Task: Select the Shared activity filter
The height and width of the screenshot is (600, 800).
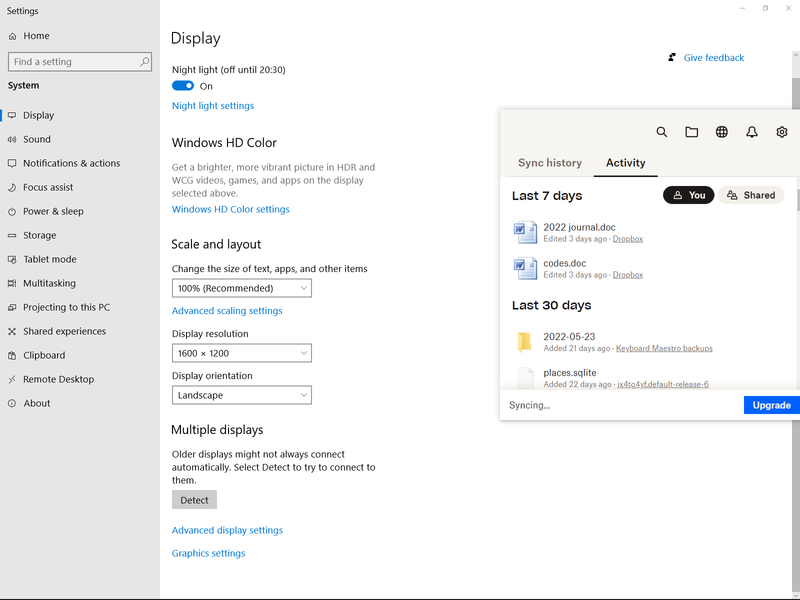Action: click(751, 195)
